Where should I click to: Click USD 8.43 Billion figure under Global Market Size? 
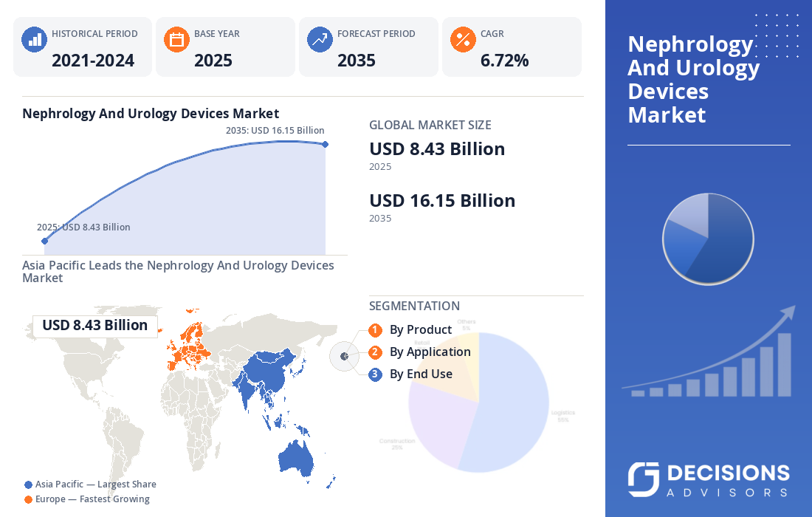437,149
